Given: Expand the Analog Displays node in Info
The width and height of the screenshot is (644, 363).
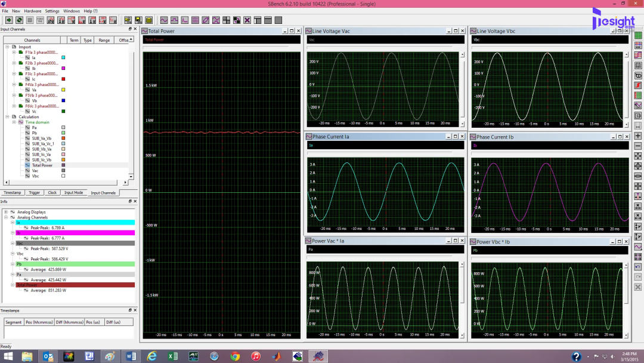Looking at the screenshot, I should (x=6, y=212).
